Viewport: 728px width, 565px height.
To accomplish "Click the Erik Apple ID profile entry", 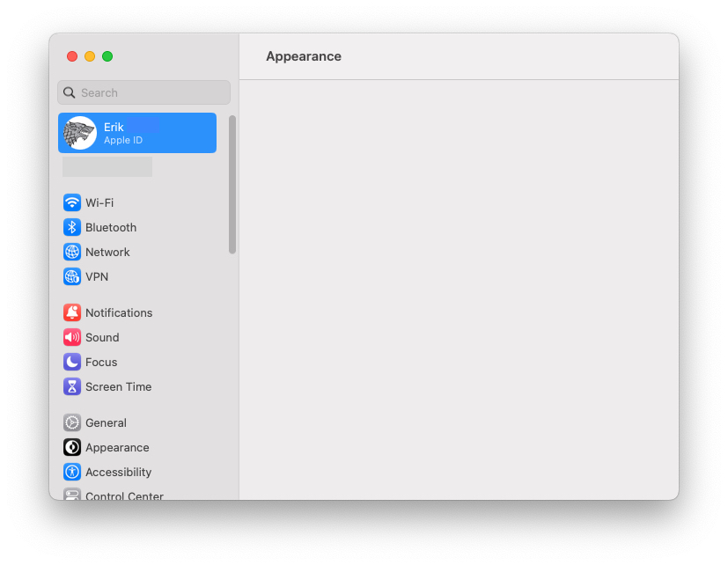I will [x=136, y=132].
